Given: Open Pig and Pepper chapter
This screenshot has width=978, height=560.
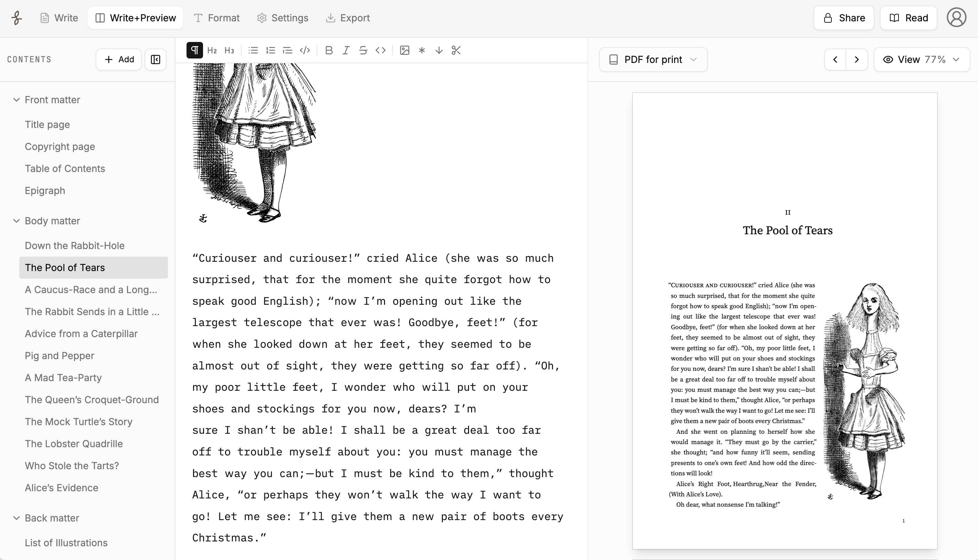Looking at the screenshot, I should [94, 356].
